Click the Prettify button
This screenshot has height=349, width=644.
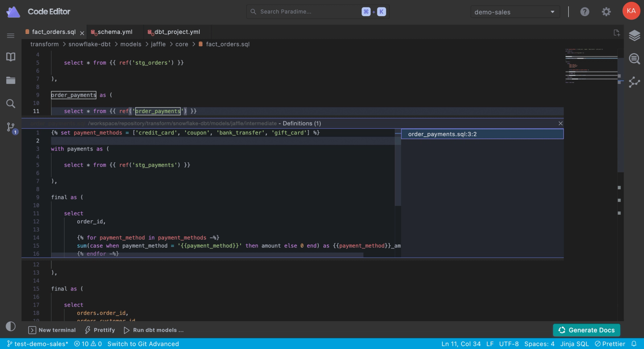[x=100, y=330]
